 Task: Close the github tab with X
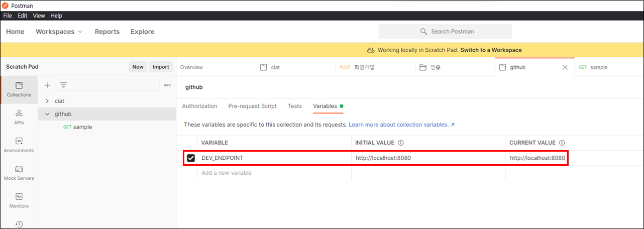pos(565,67)
